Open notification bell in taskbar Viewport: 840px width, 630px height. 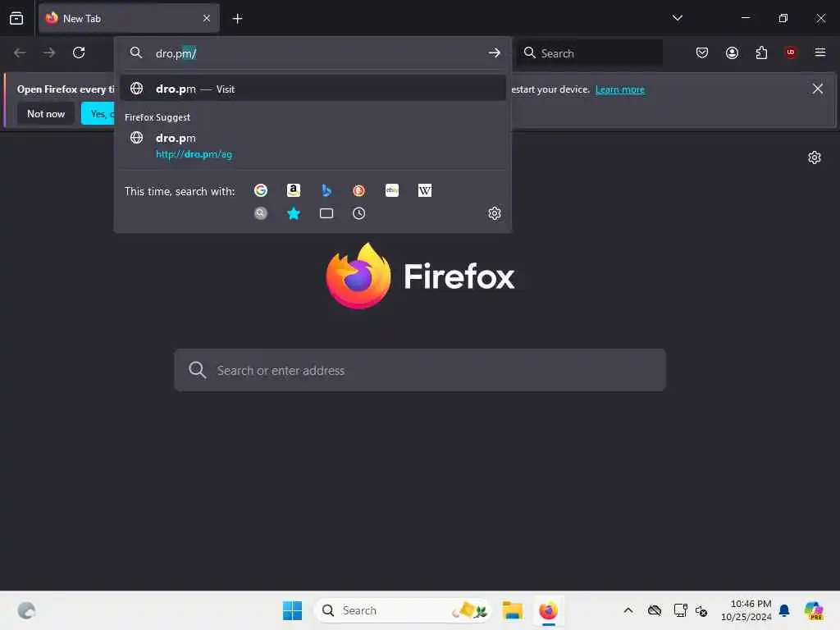point(784,610)
